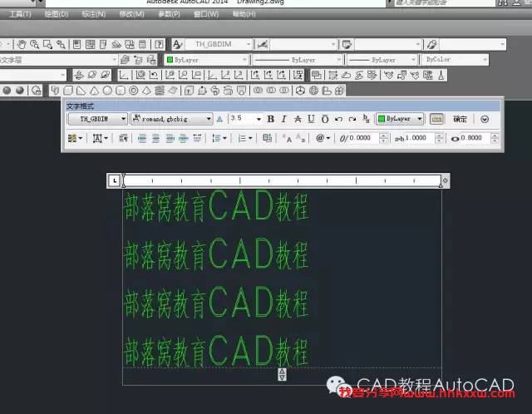Viewport: 532px width, 414px height.
Task: Toggle the Ruler display button
Action: (x=436, y=119)
